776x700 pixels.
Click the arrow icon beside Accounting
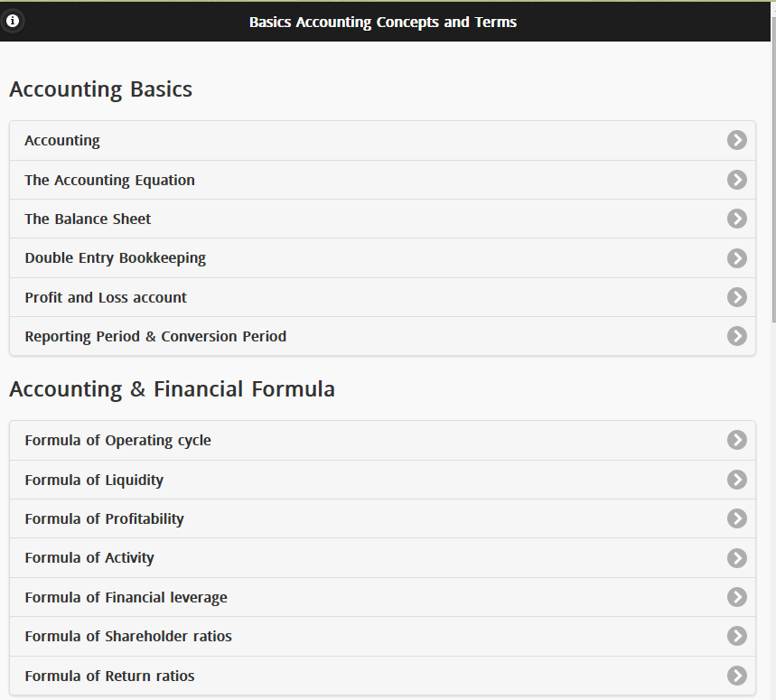[737, 140]
